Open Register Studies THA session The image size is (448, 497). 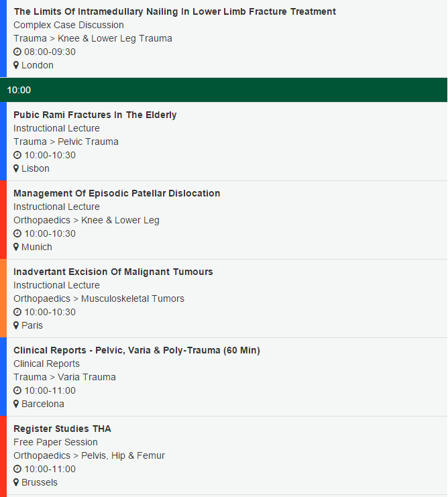(62, 429)
